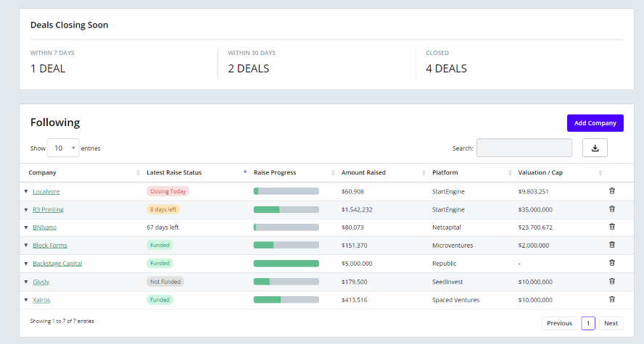Open the R3 Printing company link
This screenshot has width=644, height=344.
click(x=48, y=209)
